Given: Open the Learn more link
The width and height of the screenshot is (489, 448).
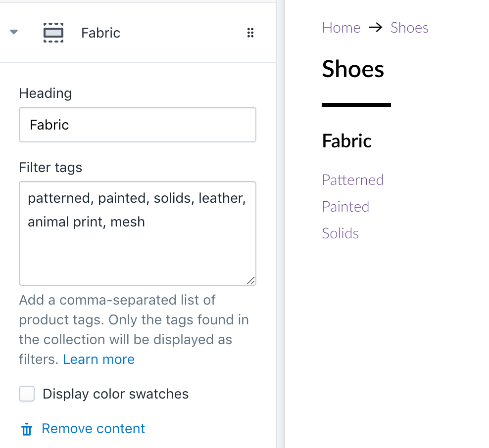Looking at the screenshot, I should click(98, 359).
